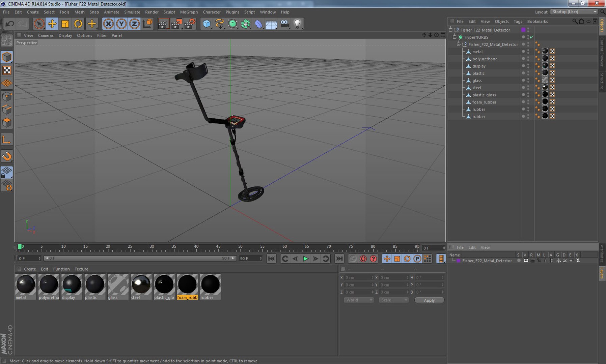This screenshot has height=364, width=606.
Task: Activate the Rotate tool
Action: click(x=78, y=24)
